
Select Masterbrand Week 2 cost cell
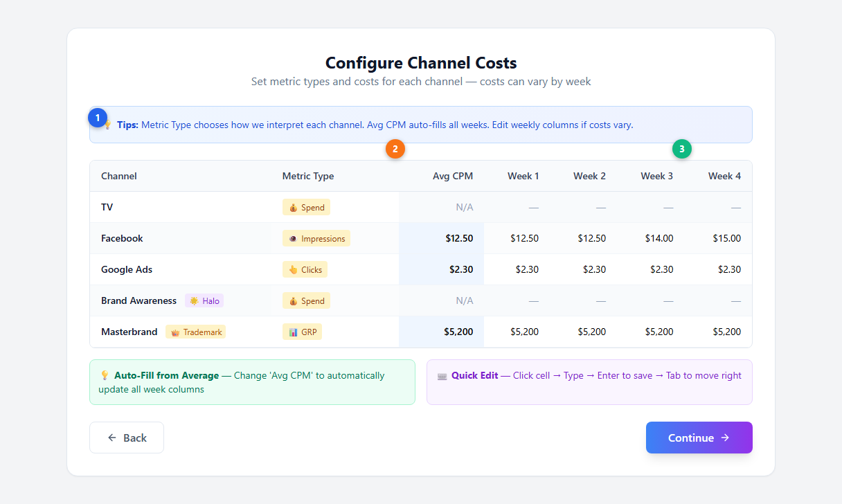click(x=584, y=332)
